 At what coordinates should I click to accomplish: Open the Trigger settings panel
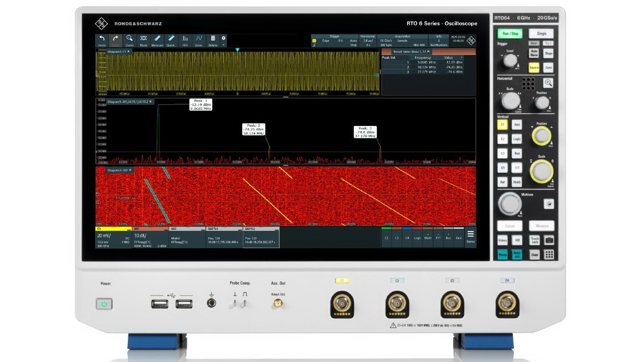pyautogui.click(x=335, y=41)
